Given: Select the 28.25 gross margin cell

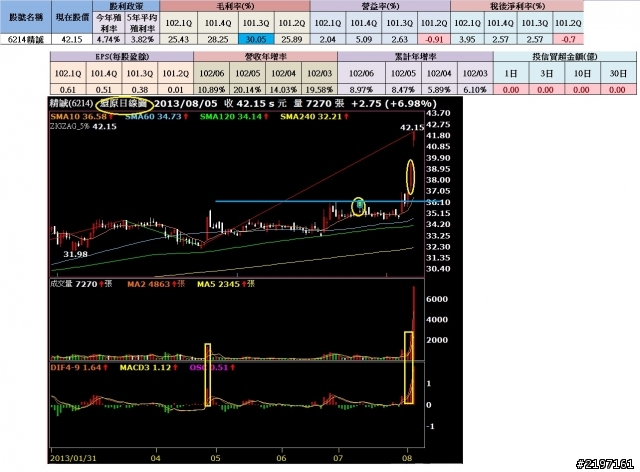Looking at the screenshot, I should 218,40.
